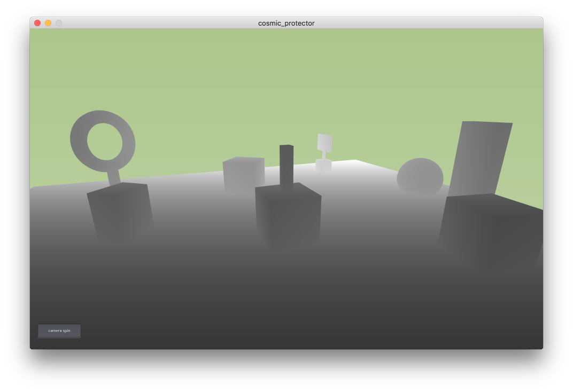Click the short stem below the torus
Viewport: 573px width, 392px height.
114,177
